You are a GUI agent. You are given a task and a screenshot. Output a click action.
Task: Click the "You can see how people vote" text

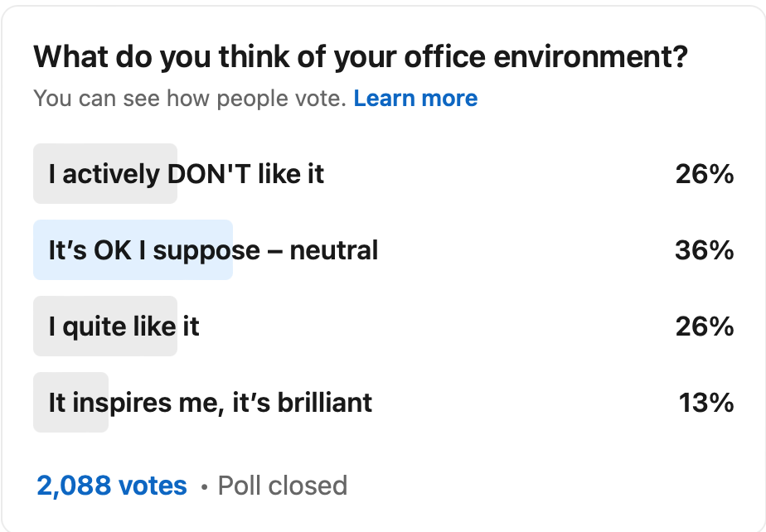click(x=189, y=98)
